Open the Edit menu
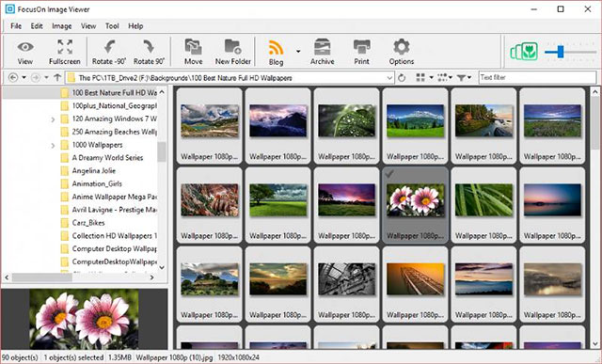 pos(37,26)
